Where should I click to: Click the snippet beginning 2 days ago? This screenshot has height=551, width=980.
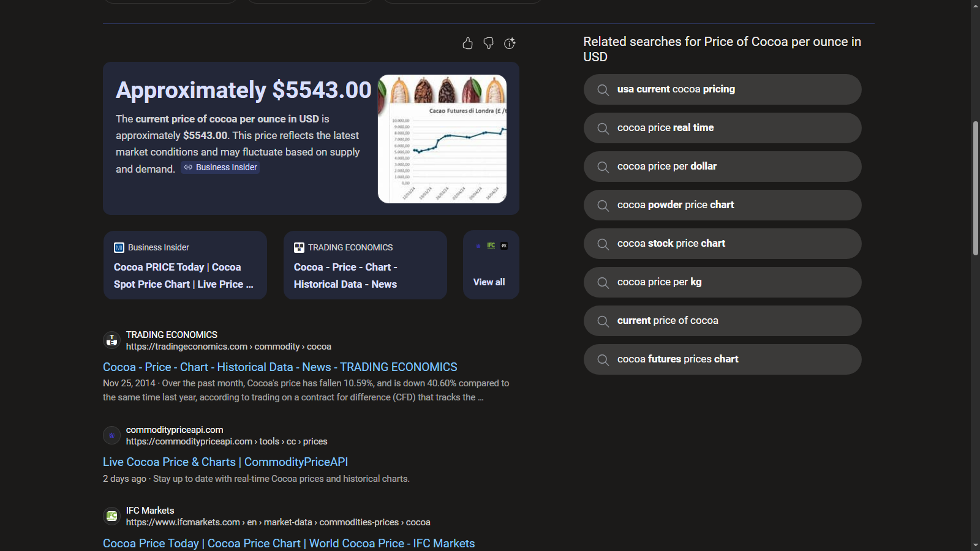(256, 479)
